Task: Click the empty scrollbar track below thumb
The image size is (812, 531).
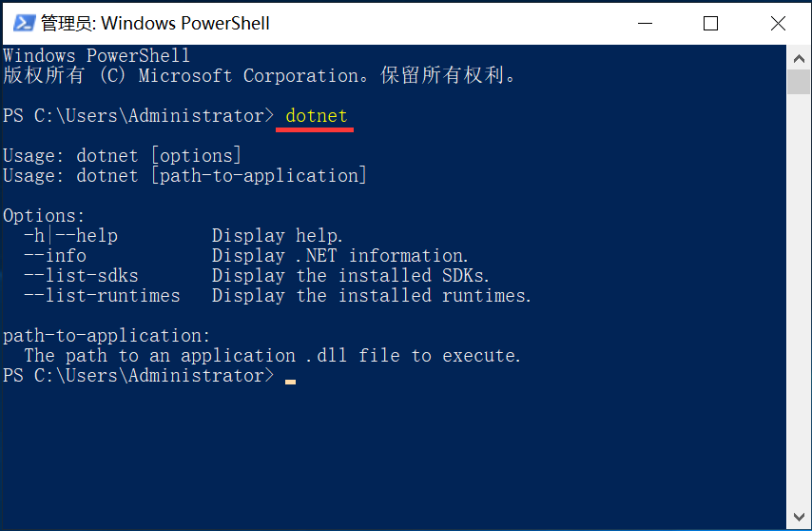Action: tap(799, 300)
